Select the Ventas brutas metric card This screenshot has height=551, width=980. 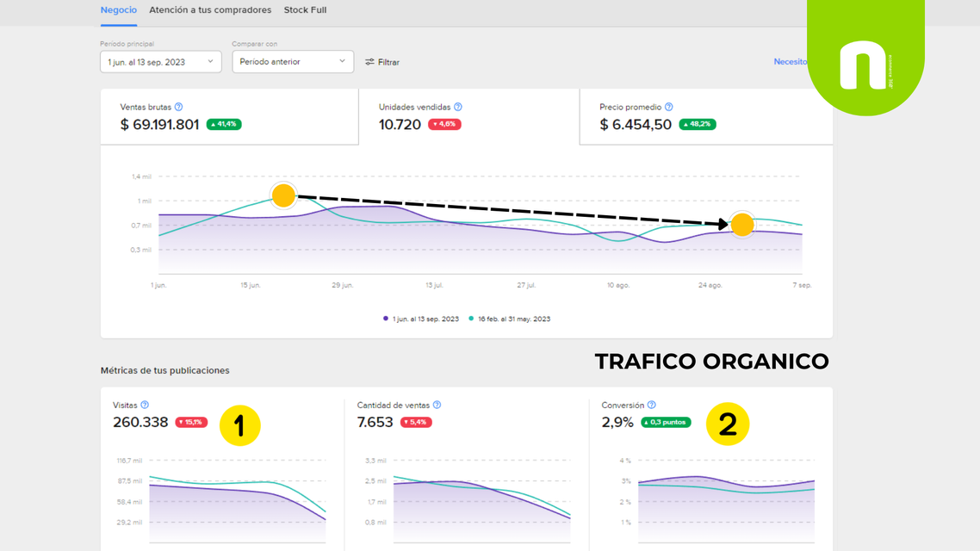click(x=229, y=117)
